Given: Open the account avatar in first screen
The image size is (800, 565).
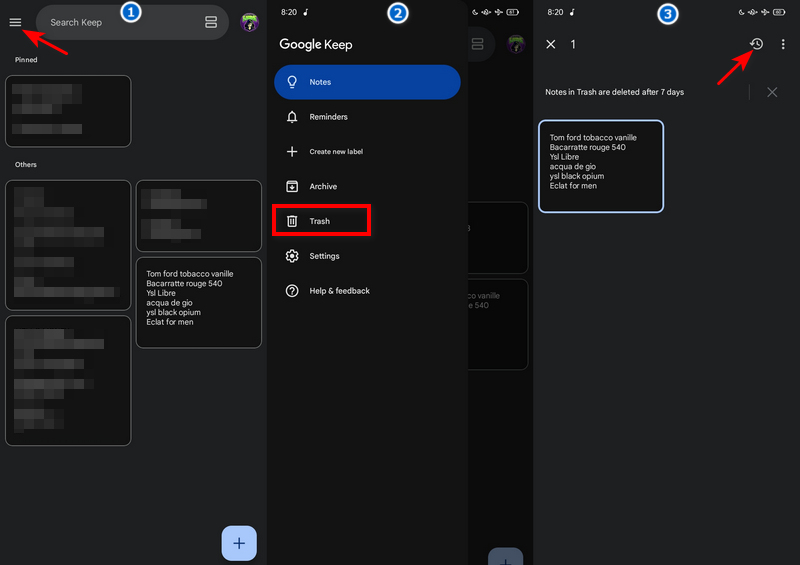Looking at the screenshot, I should [249, 22].
